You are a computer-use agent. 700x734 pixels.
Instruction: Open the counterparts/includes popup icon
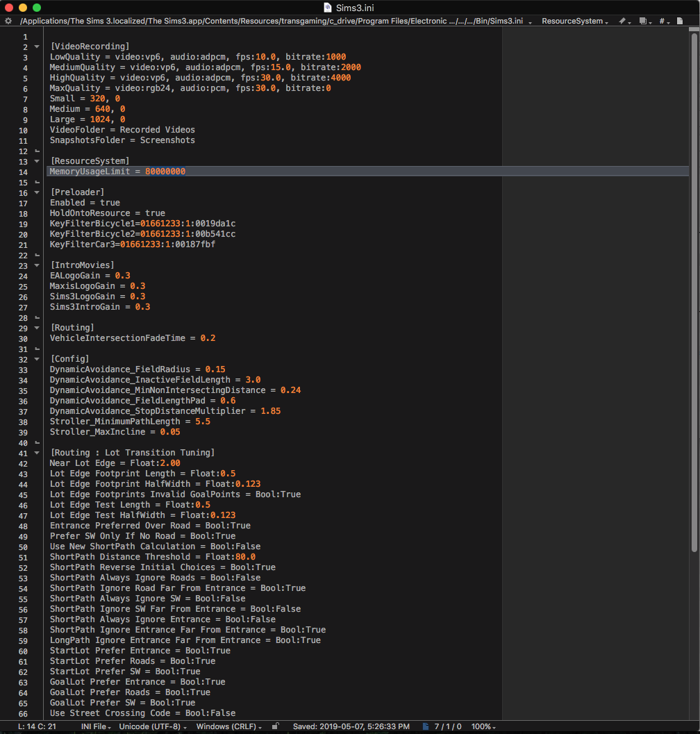coord(645,21)
